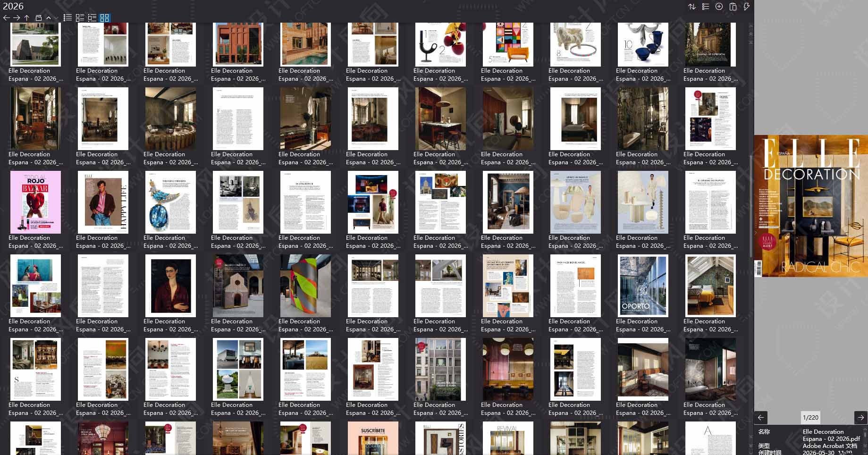Select the 名称 name label in details
Image resolution: width=868 pixels, height=455 pixels.
pyautogui.click(x=764, y=431)
